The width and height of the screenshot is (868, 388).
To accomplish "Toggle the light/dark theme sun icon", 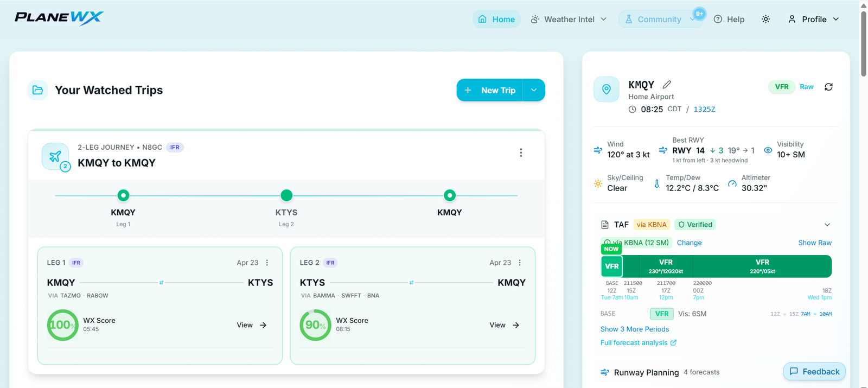I will point(765,19).
